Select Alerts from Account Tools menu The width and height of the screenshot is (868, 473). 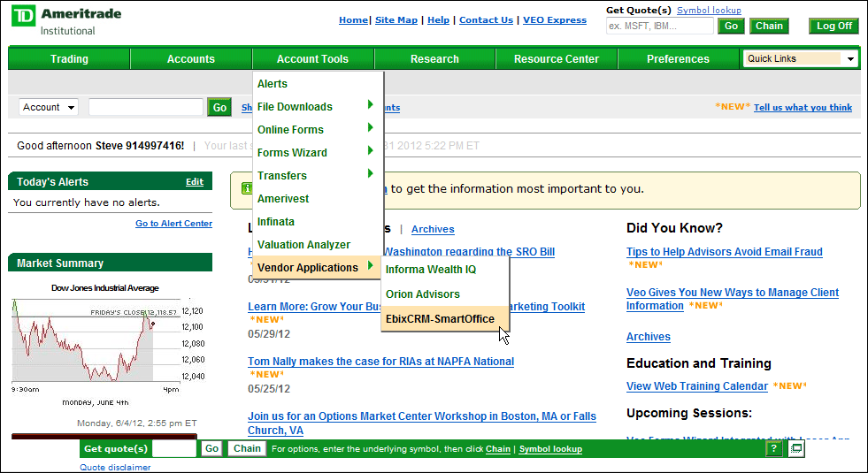point(318,83)
